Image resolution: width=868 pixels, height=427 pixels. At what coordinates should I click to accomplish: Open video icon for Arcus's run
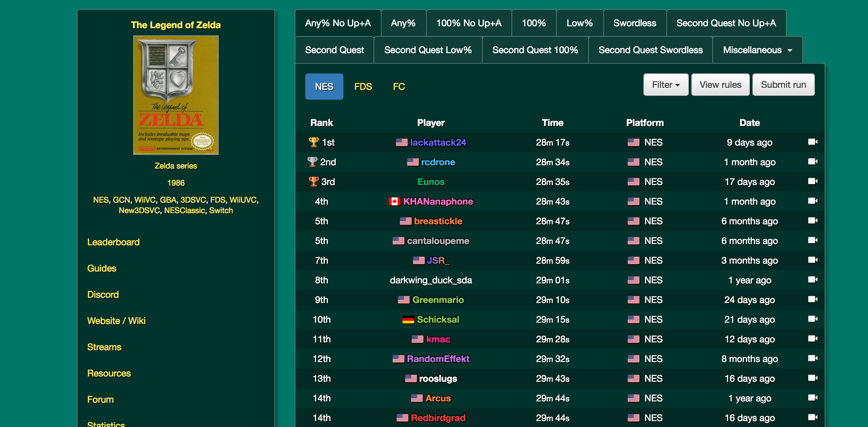pos(813,398)
